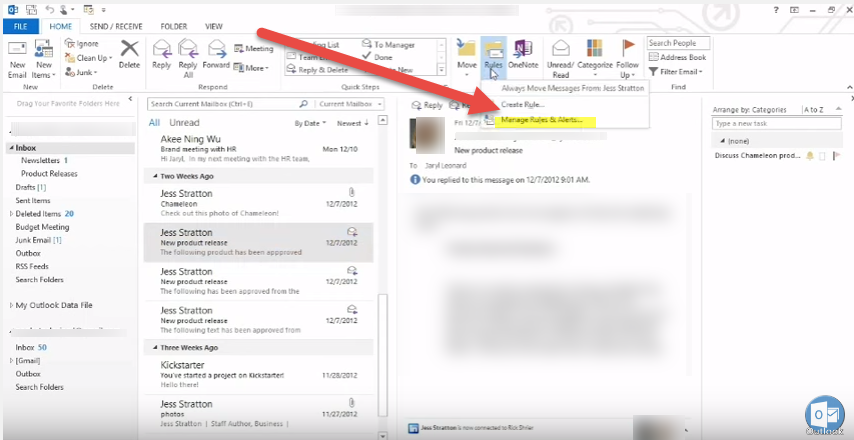The image size is (854, 440).
Task: Collapse the Inbox folder
Action: [x=12, y=148]
